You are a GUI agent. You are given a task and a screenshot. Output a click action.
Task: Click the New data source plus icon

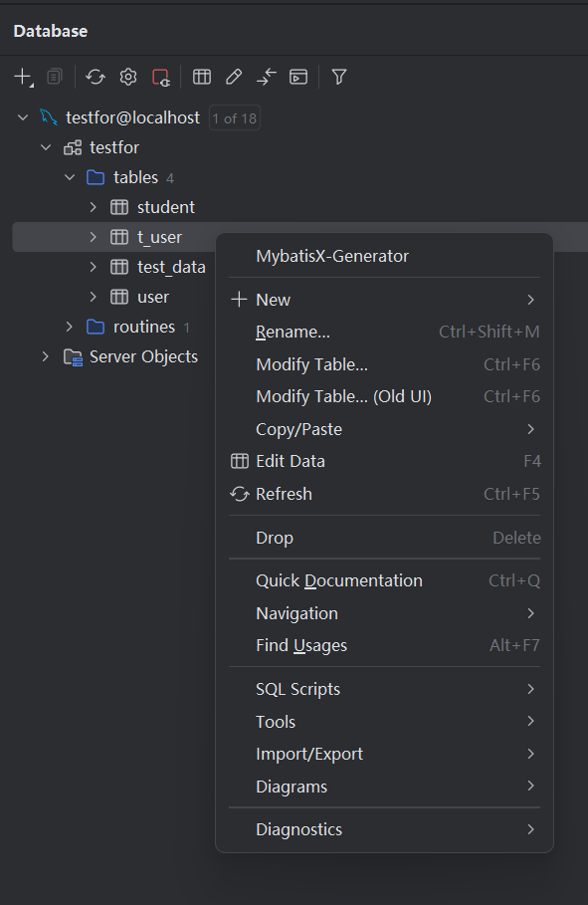(23, 77)
